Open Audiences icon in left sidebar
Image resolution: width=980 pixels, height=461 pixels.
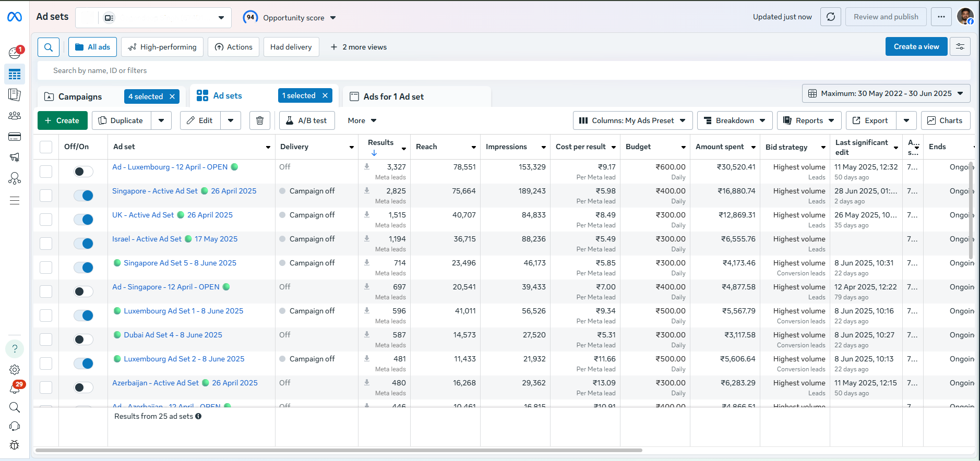15,116
